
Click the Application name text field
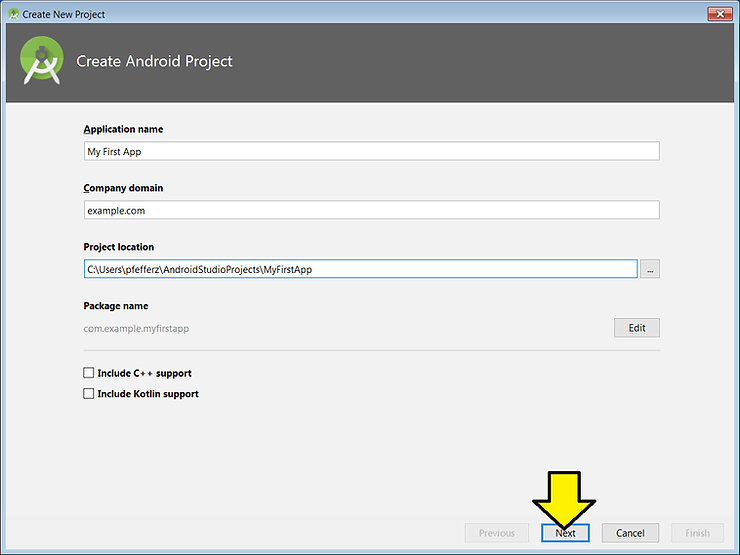371,151
